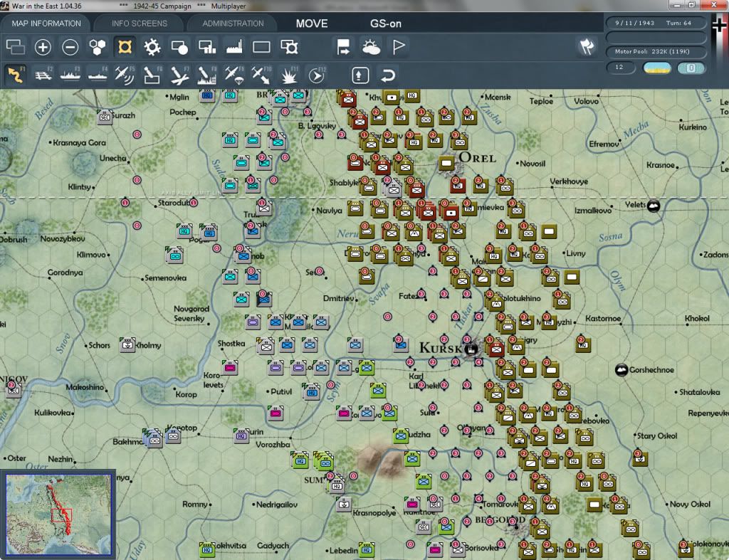This screenshot has width=729, height=560.
Task: Zoom in with the plus icon
Action: (43, 47)
